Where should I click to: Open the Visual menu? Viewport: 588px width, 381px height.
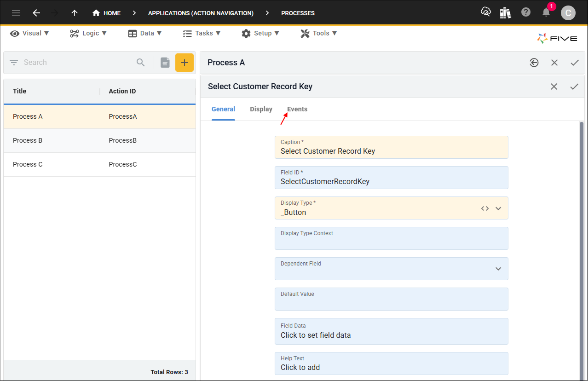(29, 33)
